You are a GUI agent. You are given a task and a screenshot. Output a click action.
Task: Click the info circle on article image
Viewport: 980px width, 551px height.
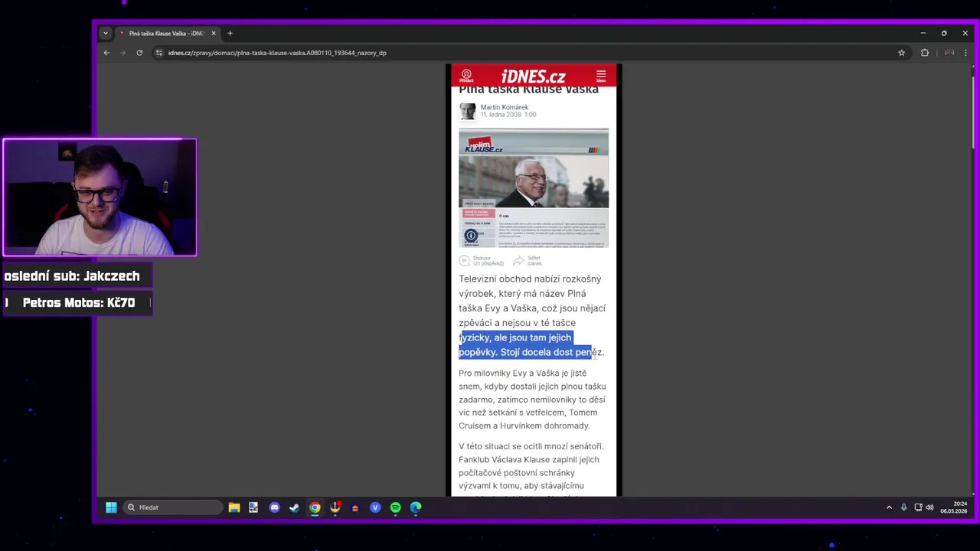click(x=471, y=236)
